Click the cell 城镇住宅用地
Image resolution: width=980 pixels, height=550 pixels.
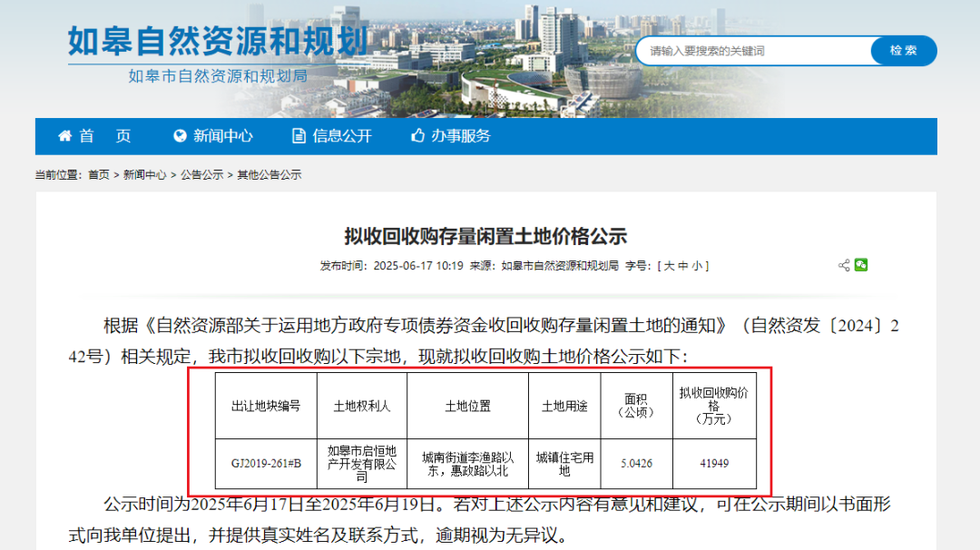(x=564, y=464)
